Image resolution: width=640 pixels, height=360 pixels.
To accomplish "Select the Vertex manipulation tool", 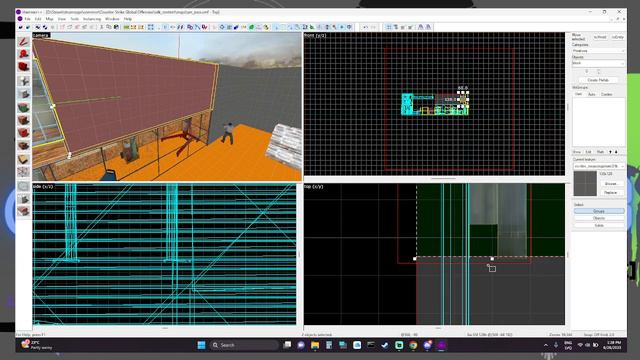I will coord(23,172).
